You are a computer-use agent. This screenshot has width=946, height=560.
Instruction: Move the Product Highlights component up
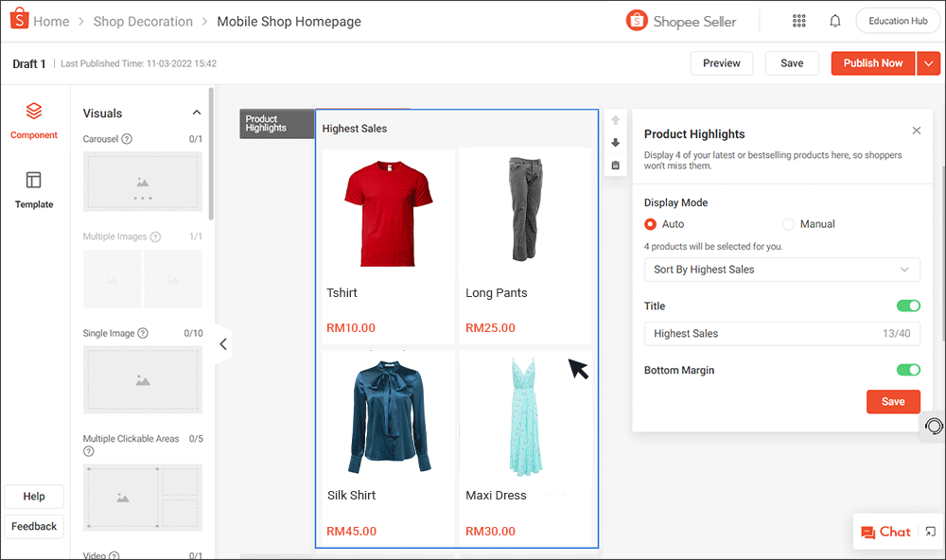615,120
